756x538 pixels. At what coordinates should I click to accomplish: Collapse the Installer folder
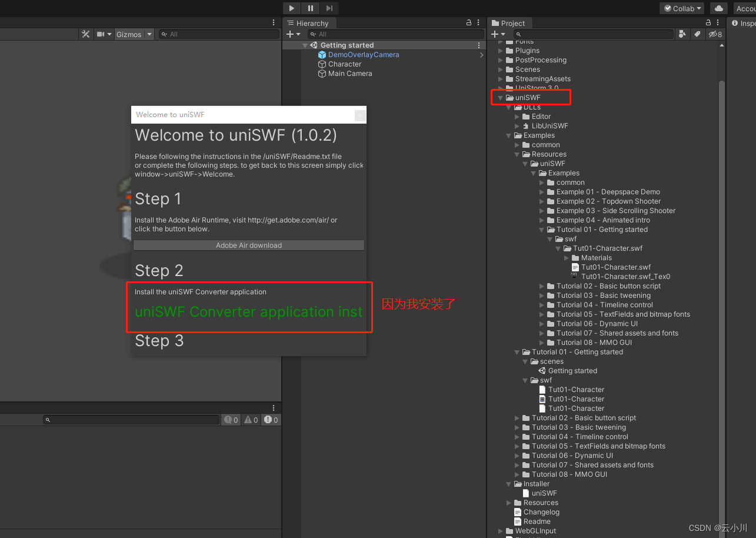[x=509, y=484]
